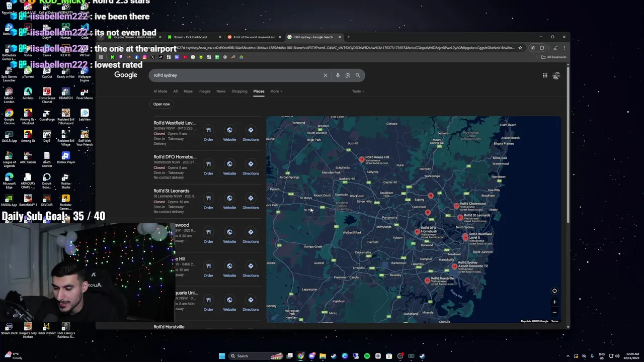
Task: Open Roll'd DFO Homebush listing title
Action: pyautogui.click(x=175, y=157)
